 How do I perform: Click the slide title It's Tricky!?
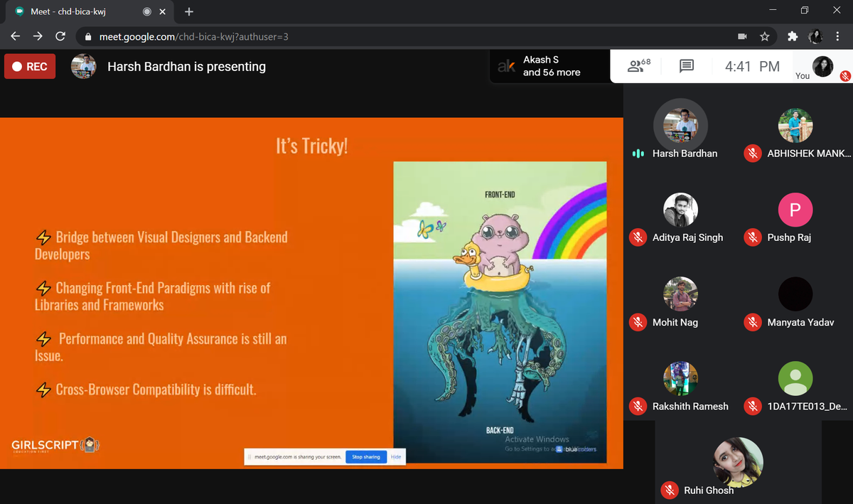(312, 146)
